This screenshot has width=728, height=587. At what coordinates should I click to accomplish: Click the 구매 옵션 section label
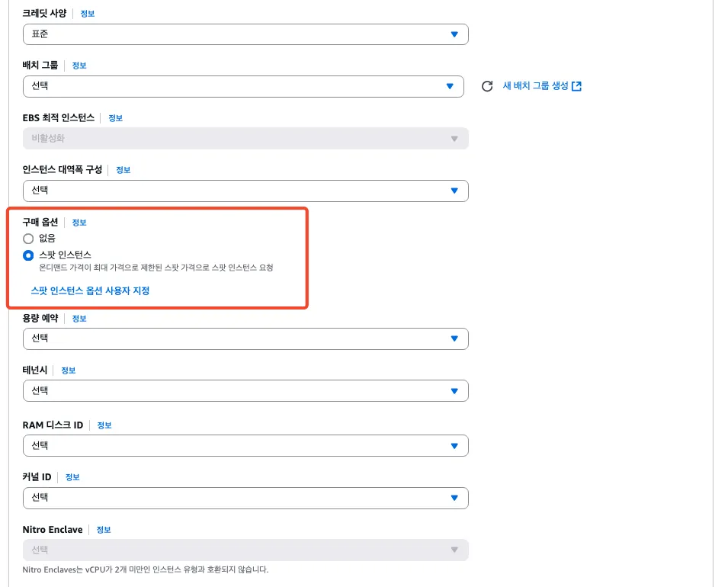(x=40, y=222)
